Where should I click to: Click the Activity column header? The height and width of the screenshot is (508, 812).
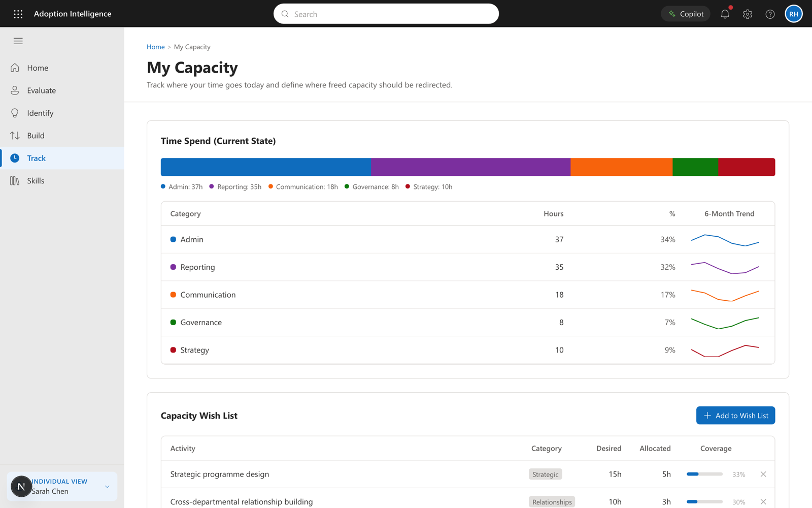[183, 449]
